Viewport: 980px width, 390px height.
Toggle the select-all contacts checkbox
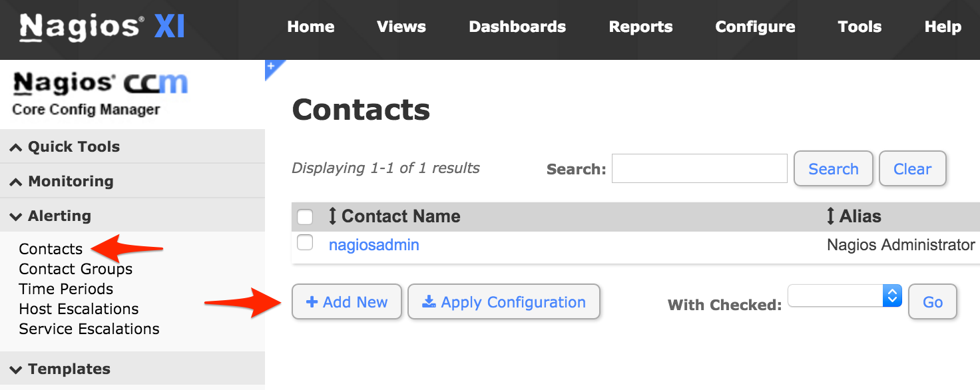coord(305,217)
